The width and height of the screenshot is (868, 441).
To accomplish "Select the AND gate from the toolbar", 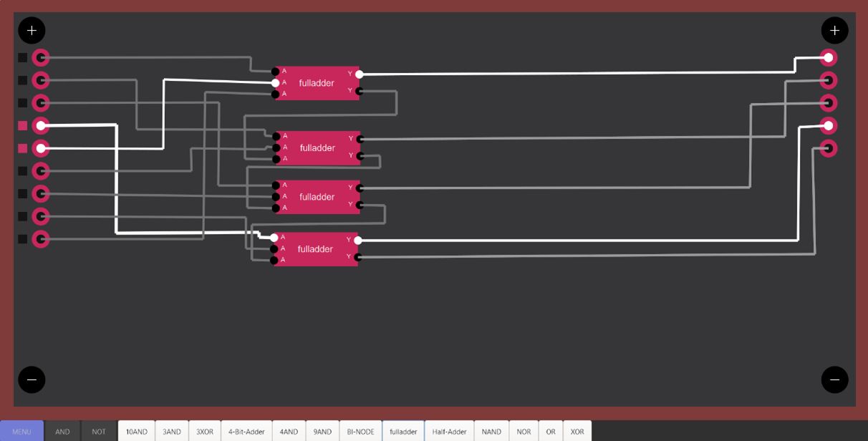I will (x=62, y=432).
